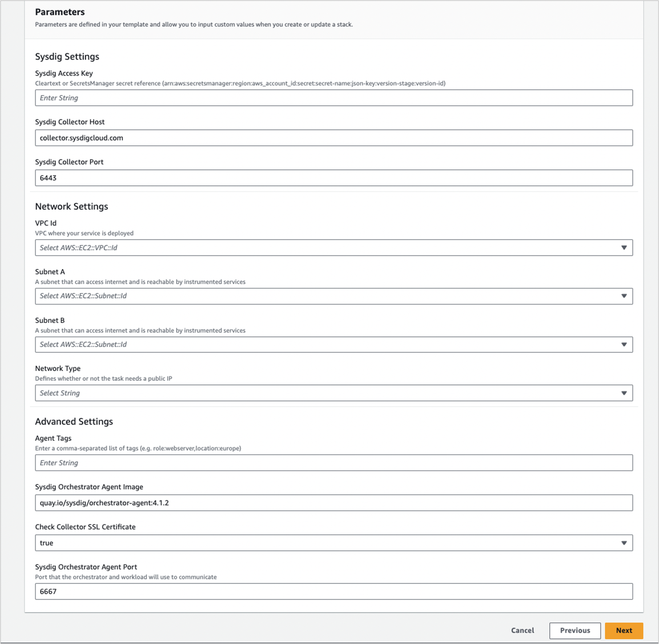This screenshot has width=659, height=644.
Task: Edit the Sysdig Orchestrator Agent Image field
Action: pyautogui.click(x=334, y=503)
